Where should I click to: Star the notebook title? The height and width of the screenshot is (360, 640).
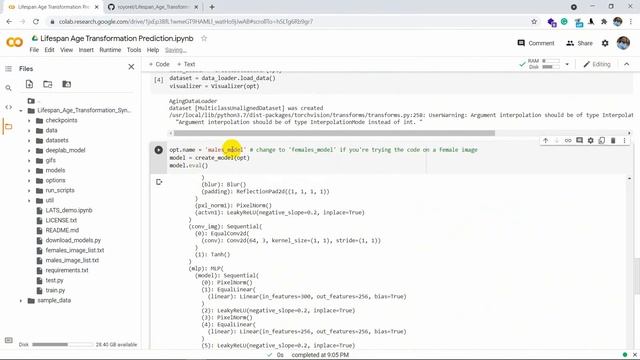pyautogui.click(x=204, y=38)
